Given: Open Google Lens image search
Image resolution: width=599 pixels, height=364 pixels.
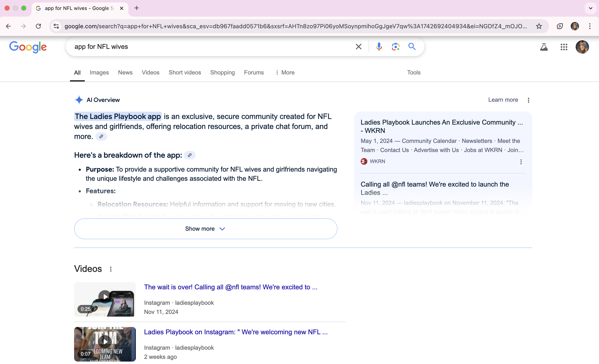Looking at the screenshot, I should tap(396, 46).
